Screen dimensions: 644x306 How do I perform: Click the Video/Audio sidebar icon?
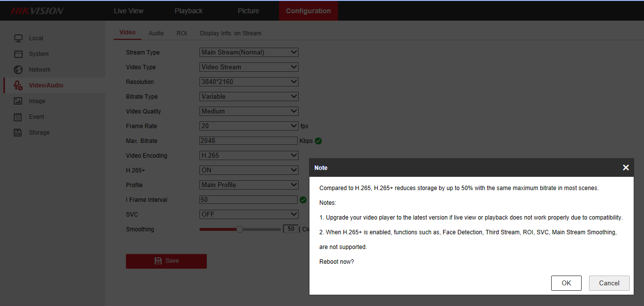[18, 85]
